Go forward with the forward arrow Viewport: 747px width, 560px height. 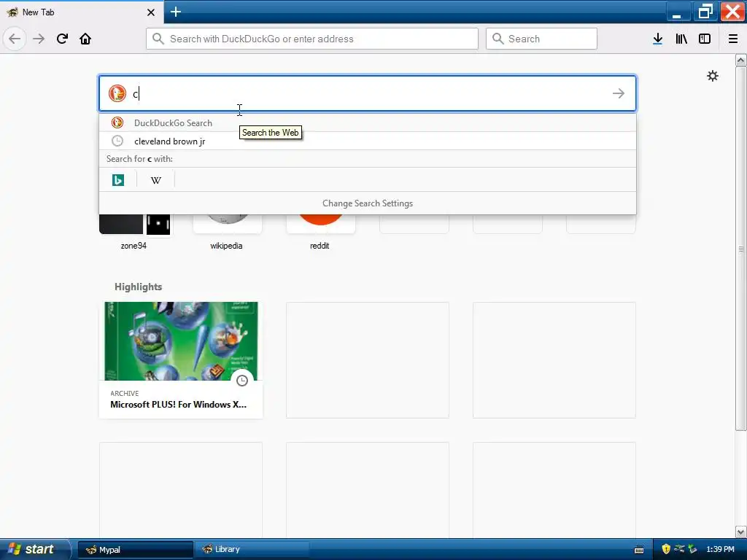39,39
